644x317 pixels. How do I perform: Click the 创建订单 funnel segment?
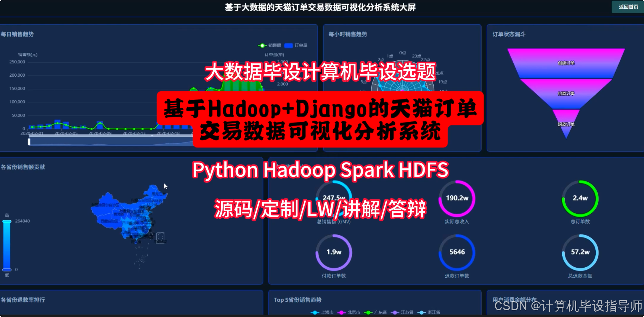click(x=566, y=63)
